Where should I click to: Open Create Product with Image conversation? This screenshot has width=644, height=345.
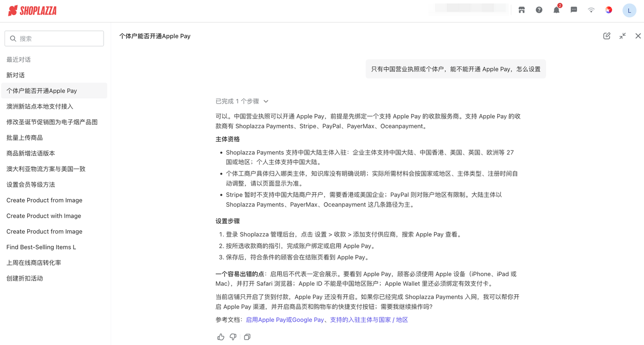(x=54, y=216)
